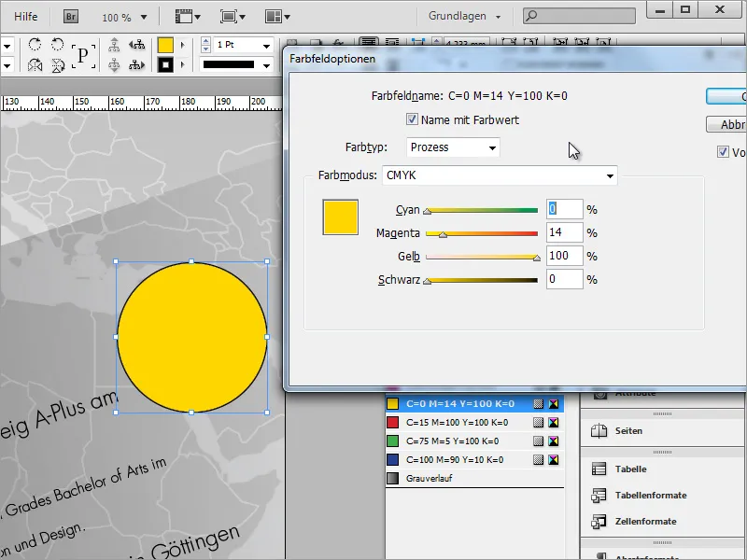Open the Hilfe menu

26,17
